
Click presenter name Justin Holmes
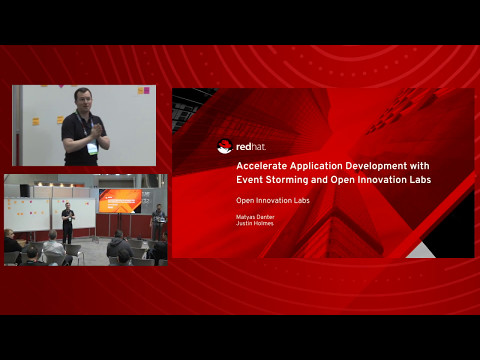(x=255, y=223)
